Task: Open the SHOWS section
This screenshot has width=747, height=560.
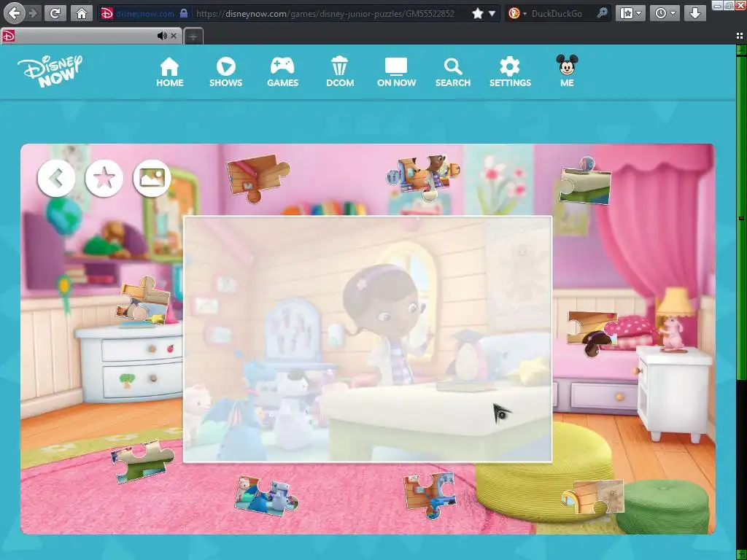Action: 226,72
